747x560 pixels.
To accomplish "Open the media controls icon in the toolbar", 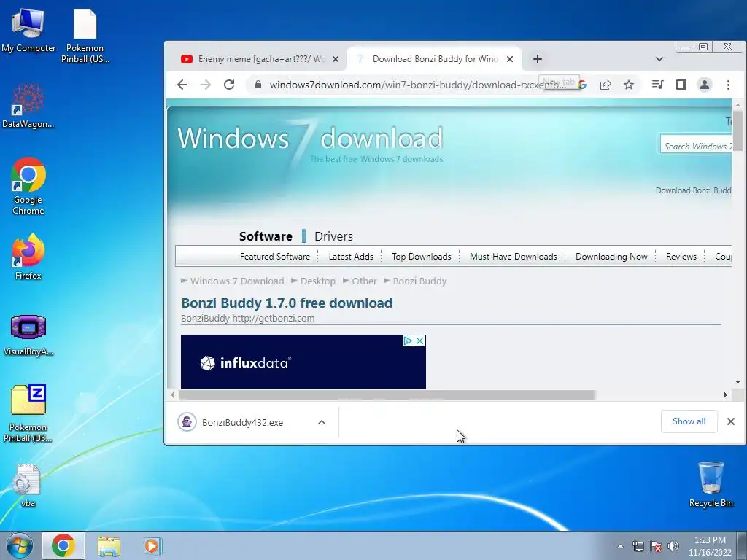I will pos(658,85).
